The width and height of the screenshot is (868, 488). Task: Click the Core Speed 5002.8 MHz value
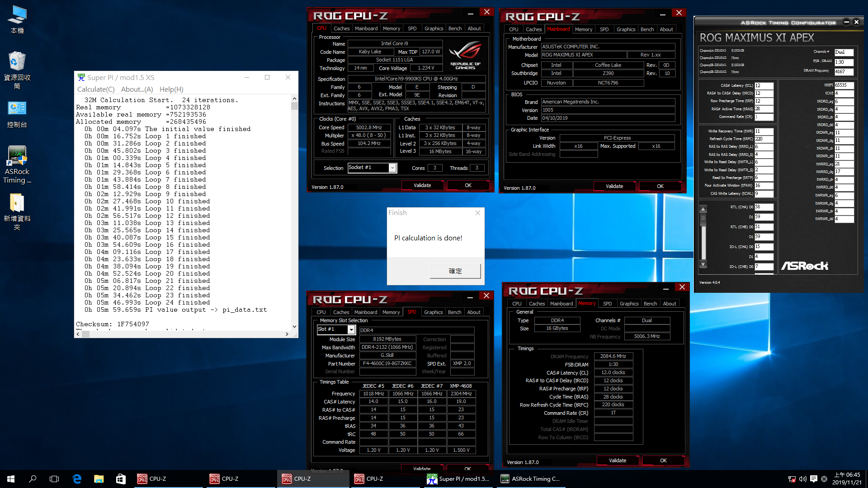369,127
